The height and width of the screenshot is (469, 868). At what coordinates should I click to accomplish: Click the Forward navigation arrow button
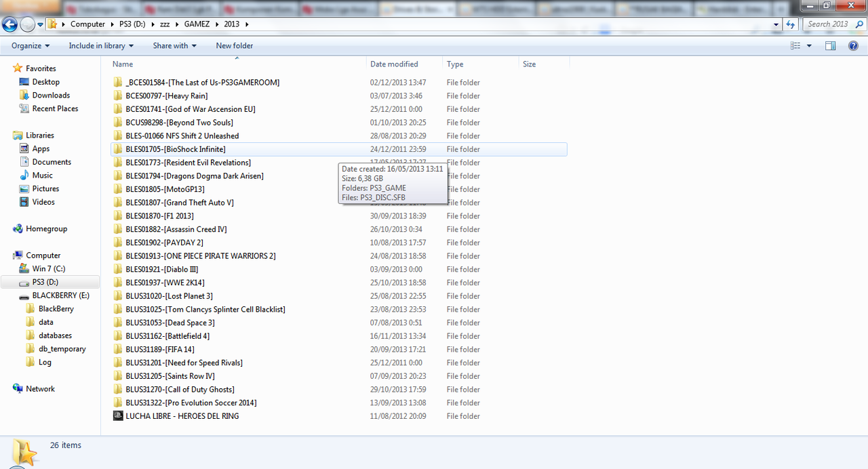click(x=27, y=24)
